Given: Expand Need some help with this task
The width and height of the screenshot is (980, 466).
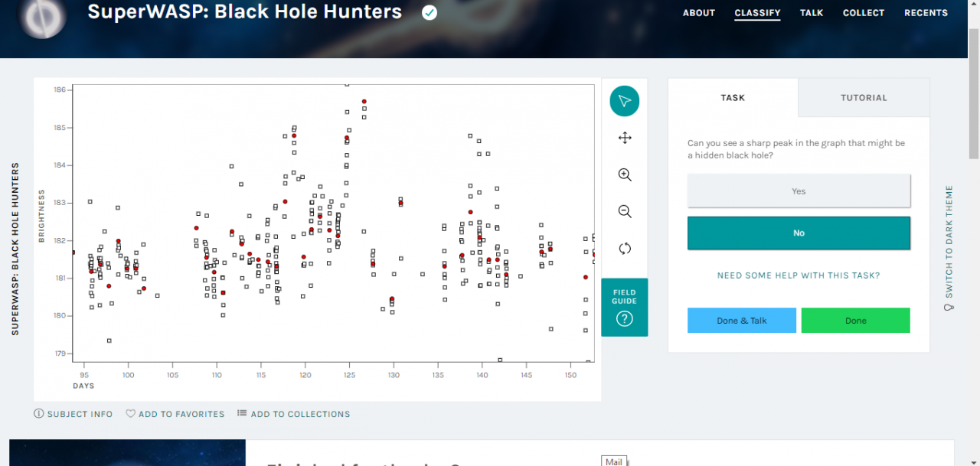Looking at the screenshot, I should 799,275.
